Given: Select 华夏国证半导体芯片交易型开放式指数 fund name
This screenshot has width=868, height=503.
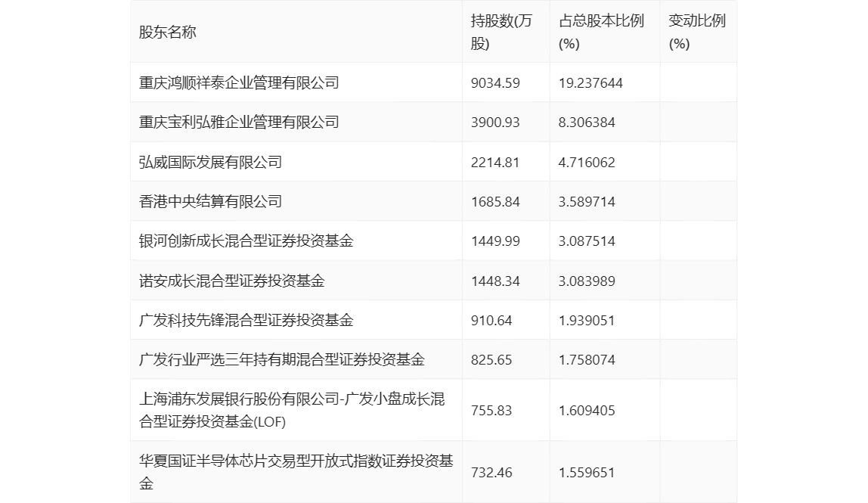Looking at the screenshot, I should [x=296, y=472].
